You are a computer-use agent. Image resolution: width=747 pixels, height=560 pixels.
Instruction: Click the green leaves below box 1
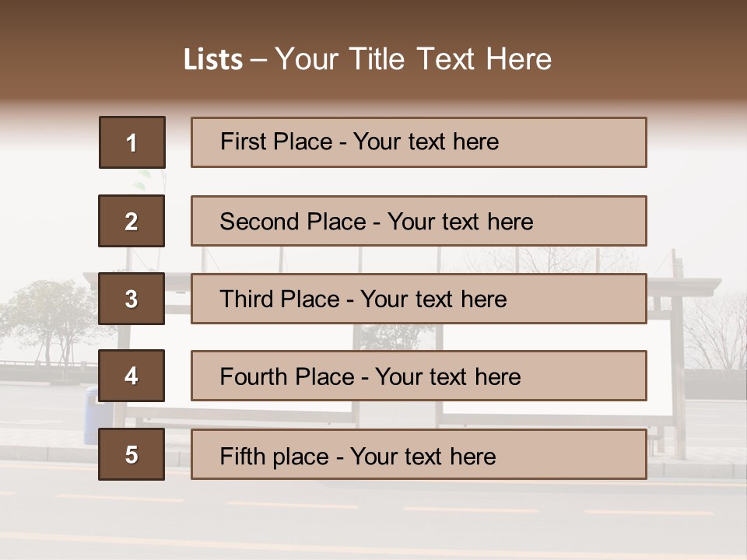click(x=142, y=180)
